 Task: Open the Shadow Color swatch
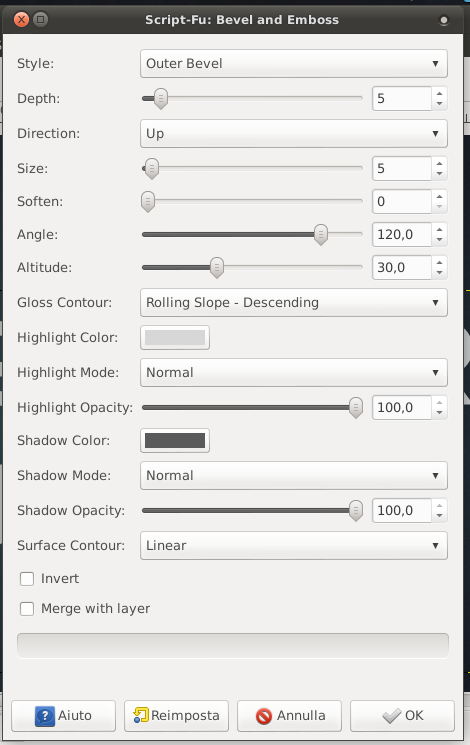point(175,440)
